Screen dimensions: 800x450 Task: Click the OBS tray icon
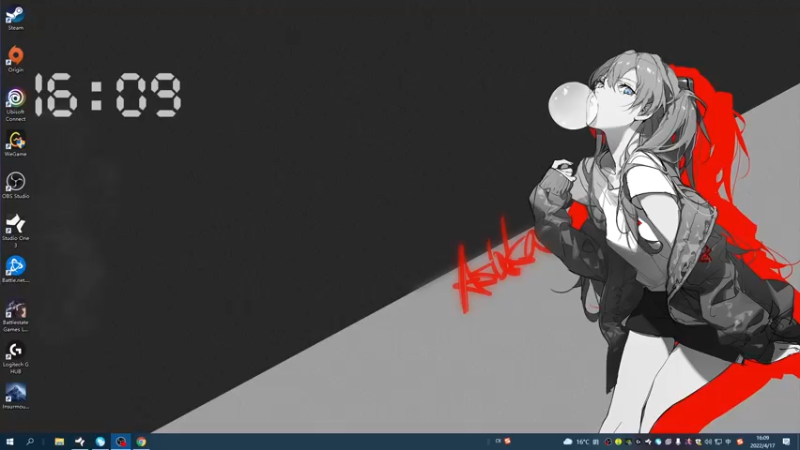click(x=608, y=442)
